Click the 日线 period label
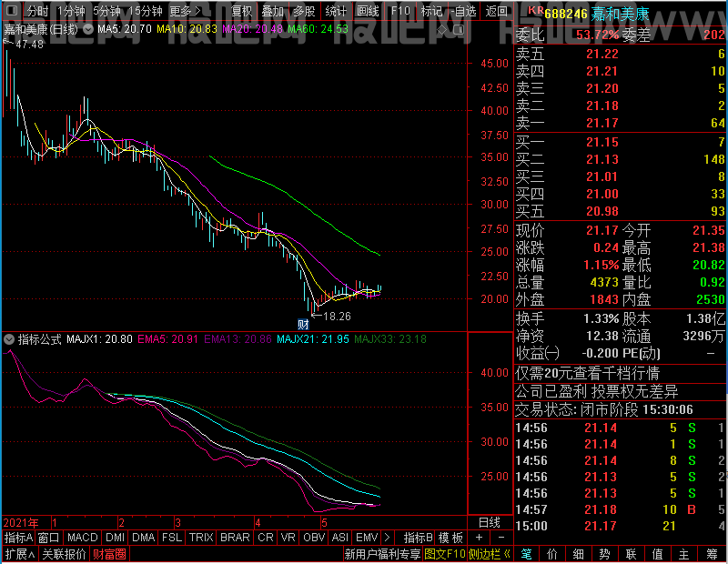The image size is (728, 564). point(490,523)
